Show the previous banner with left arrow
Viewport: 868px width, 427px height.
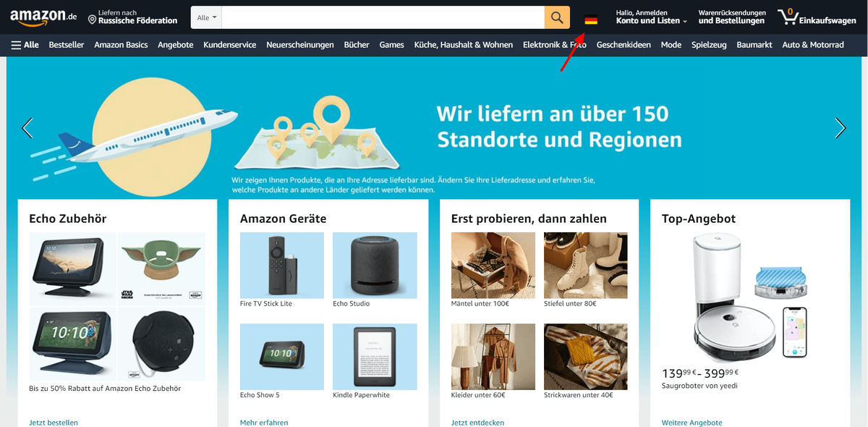pos(27,128)
